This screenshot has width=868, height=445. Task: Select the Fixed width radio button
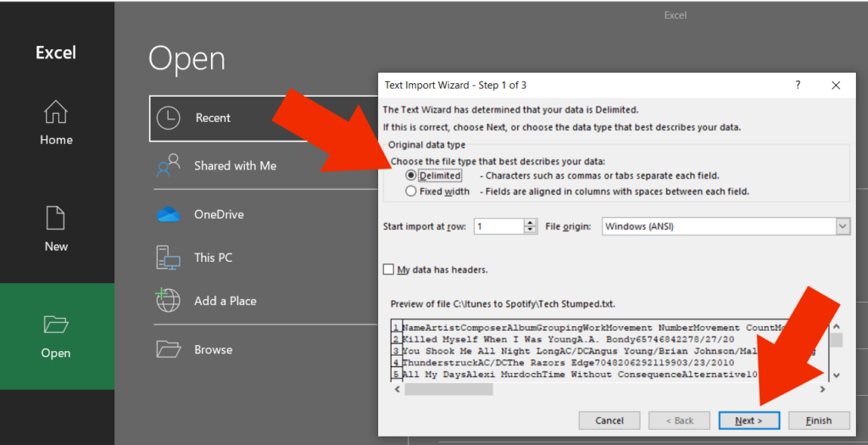411,191
